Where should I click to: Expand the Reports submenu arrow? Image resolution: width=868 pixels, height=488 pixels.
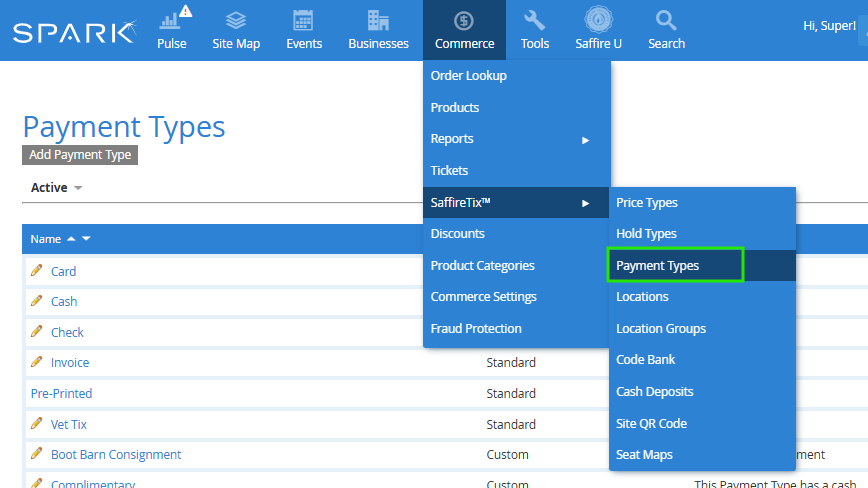coord(585,140)
